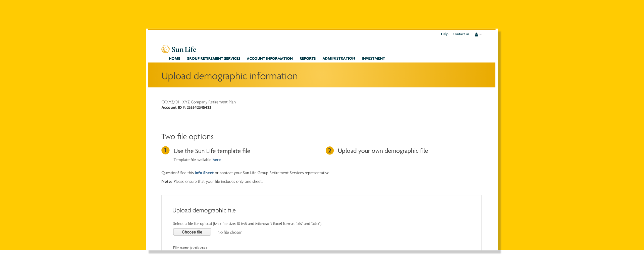Download template file via the 'here' link
The image size is (644, 255).
pos(216,160)
